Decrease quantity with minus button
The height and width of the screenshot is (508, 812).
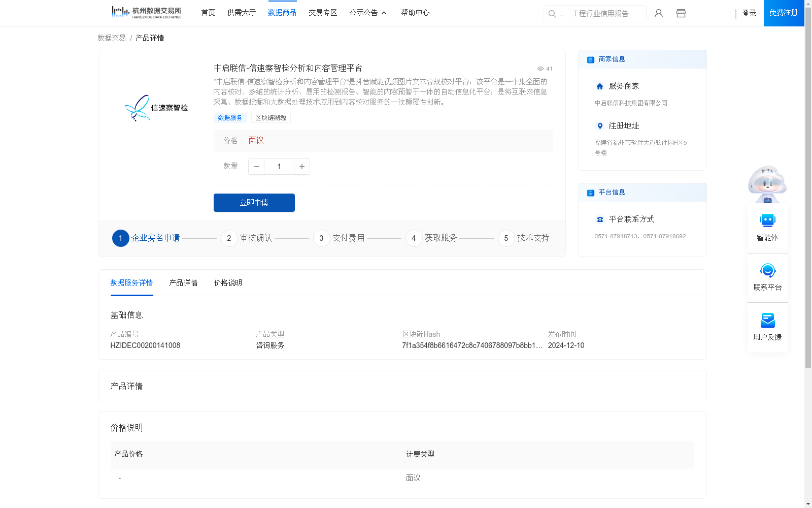[x=256, y=167]
